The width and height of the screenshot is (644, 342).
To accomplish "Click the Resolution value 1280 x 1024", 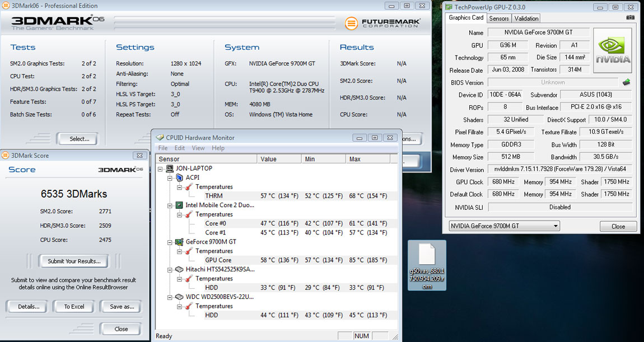I will tap(186, 63).
